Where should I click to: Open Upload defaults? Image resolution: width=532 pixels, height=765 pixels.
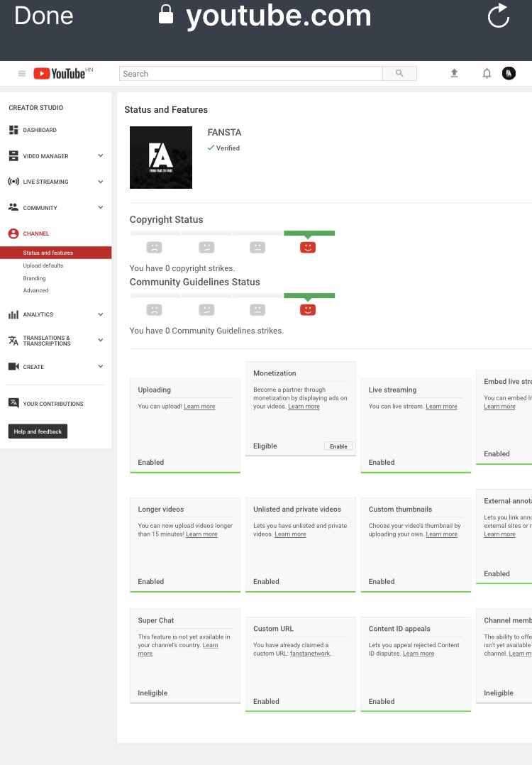coord(43,265)
